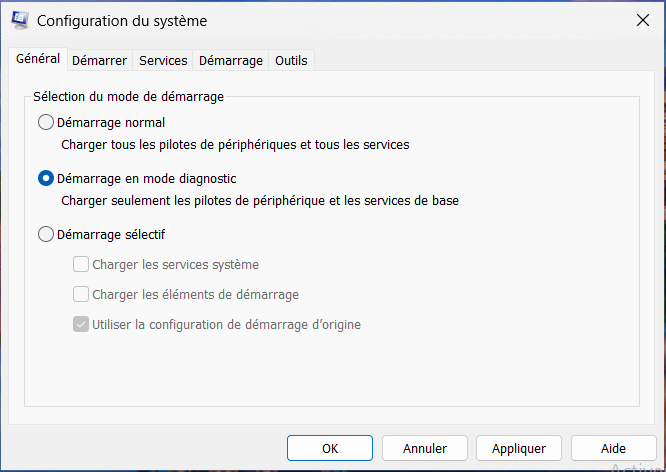Screen dimensions: 666x472
Task: Go to the Services tab
Action: [163, 60]
